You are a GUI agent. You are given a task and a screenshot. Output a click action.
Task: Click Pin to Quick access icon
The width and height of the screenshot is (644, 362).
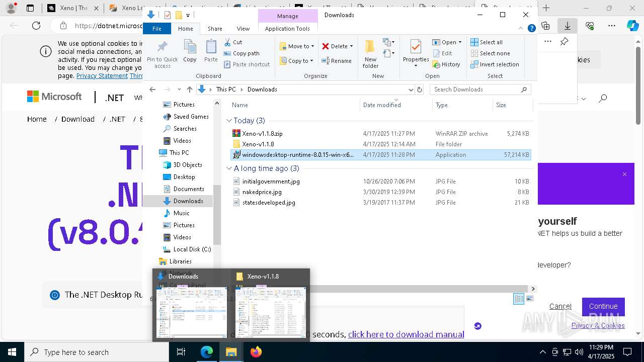tap(162, 54)
